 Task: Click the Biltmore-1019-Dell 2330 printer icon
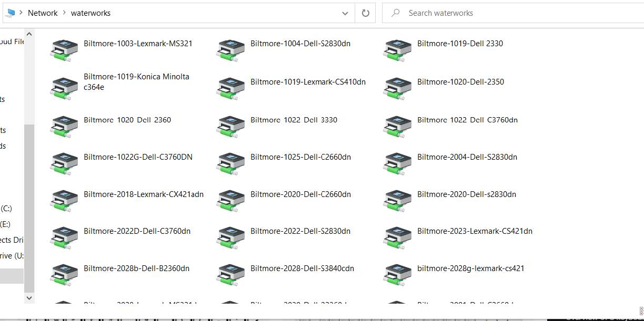pyautogui.click(x=397, y=50)
